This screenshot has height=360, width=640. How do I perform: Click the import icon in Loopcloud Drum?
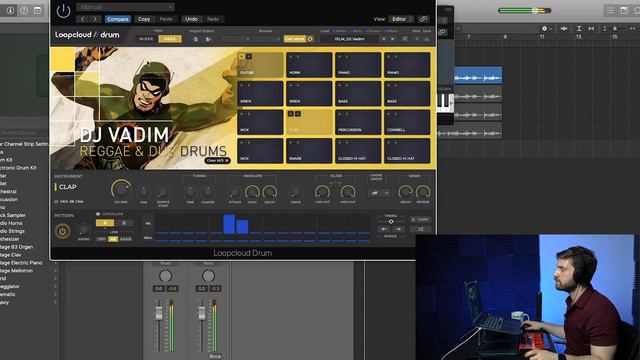point(196,39)
